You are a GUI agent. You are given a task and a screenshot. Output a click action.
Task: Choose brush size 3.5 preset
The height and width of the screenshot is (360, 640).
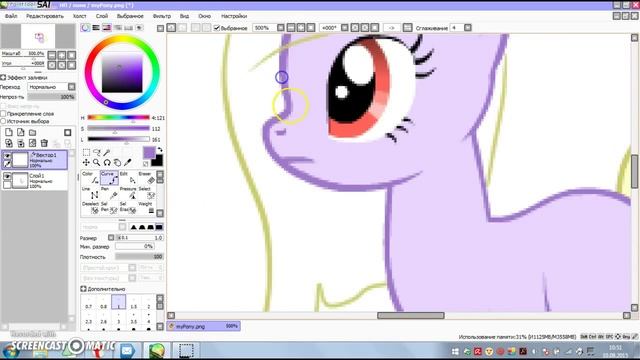coord(133,318)
